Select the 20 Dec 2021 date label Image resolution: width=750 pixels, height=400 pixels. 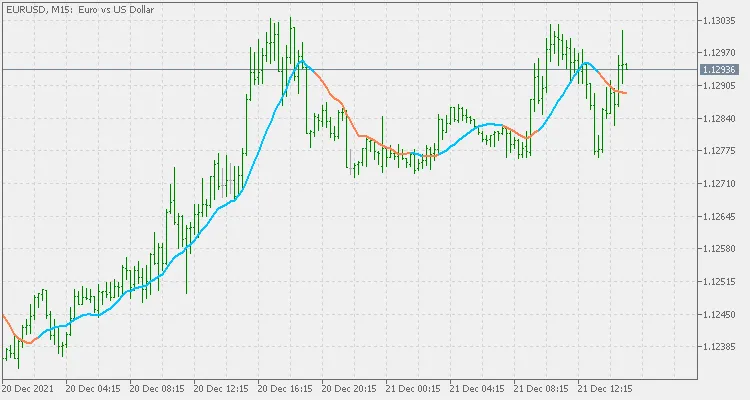point(31,389)
